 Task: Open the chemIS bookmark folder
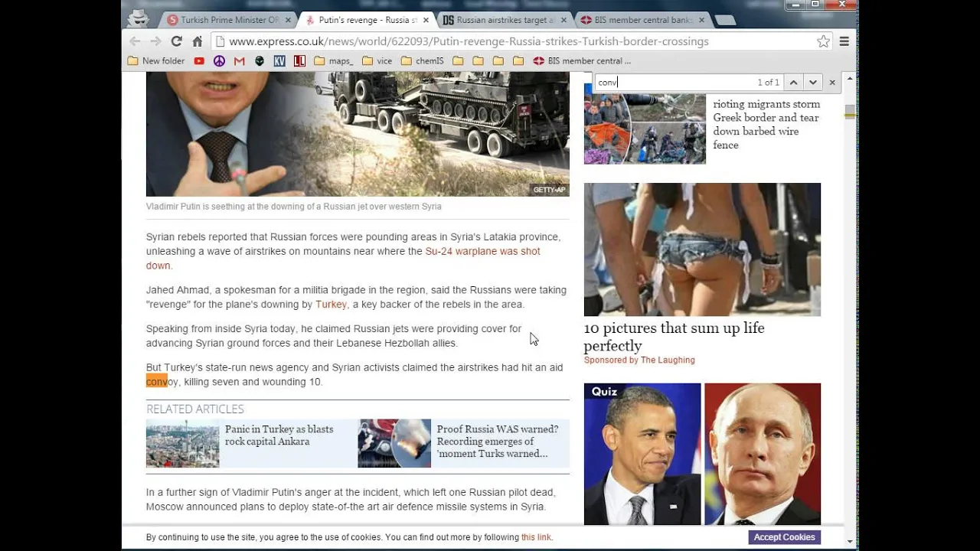pos(423,60)
